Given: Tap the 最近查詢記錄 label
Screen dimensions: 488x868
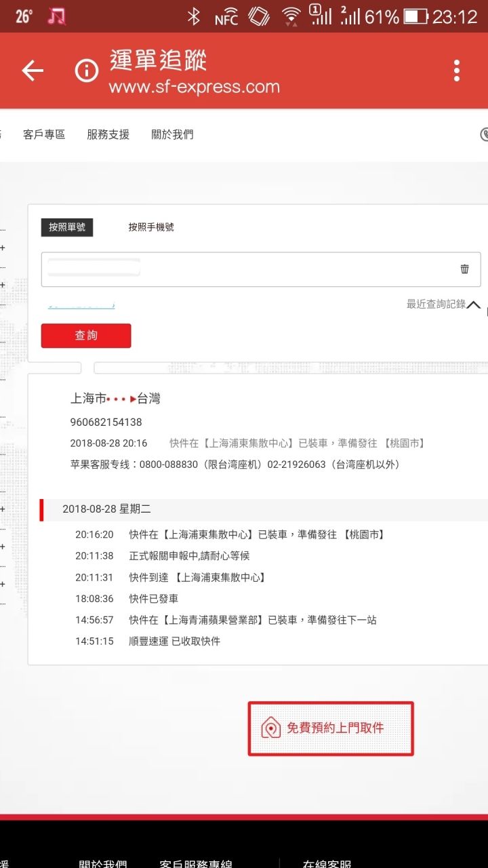Looking at the screenshot, I should click(436, 304).
